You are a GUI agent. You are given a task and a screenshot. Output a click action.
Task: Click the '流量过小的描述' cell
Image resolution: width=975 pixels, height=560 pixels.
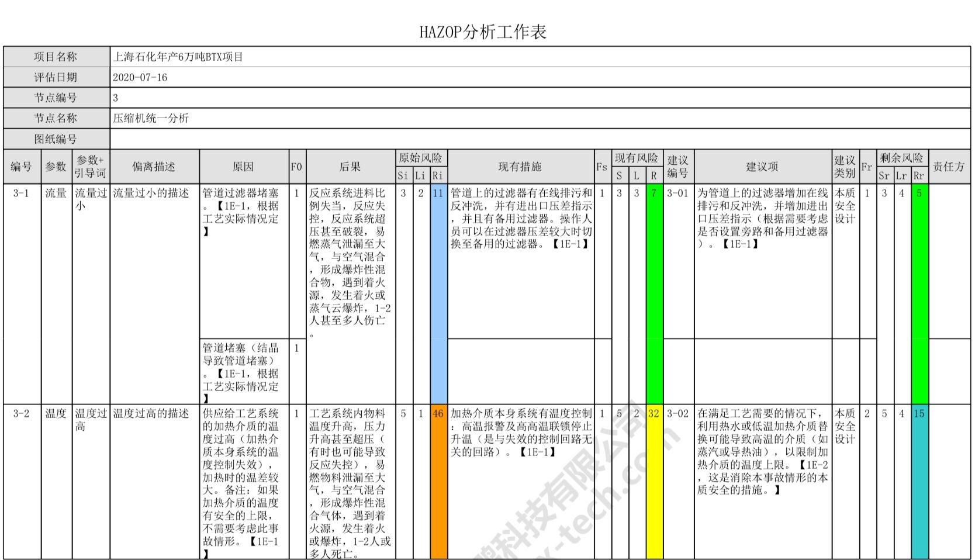(154, 293)
